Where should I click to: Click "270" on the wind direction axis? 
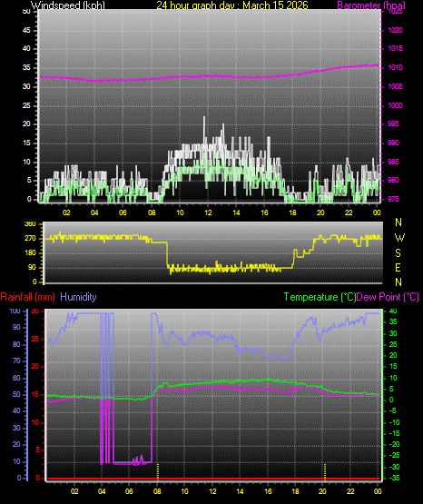30,239
